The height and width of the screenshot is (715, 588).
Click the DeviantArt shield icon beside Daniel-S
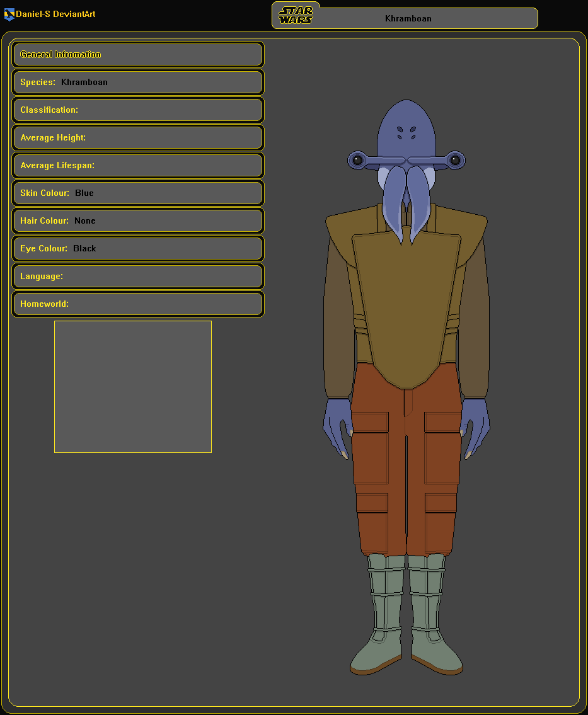[x=9, y=14]
